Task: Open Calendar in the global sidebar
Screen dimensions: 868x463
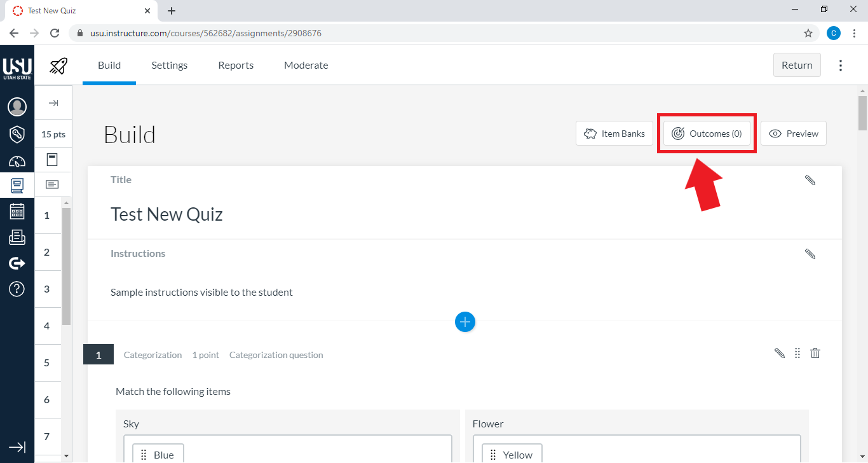Action: (17, 211)
